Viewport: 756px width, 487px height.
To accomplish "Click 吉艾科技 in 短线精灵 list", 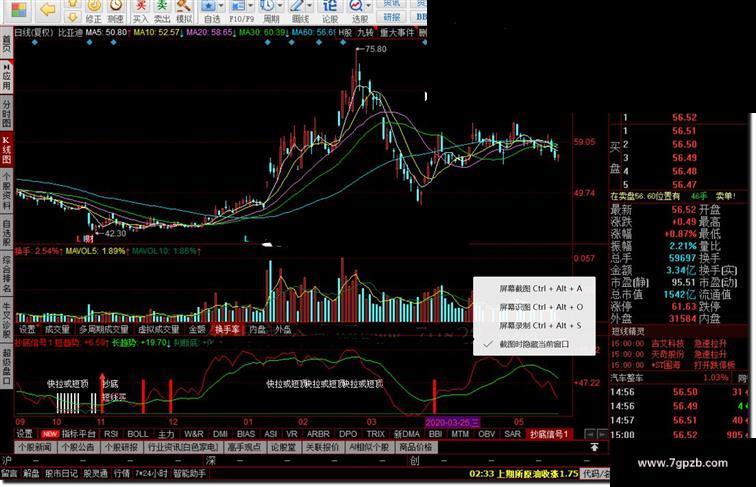I will [667, 343].
